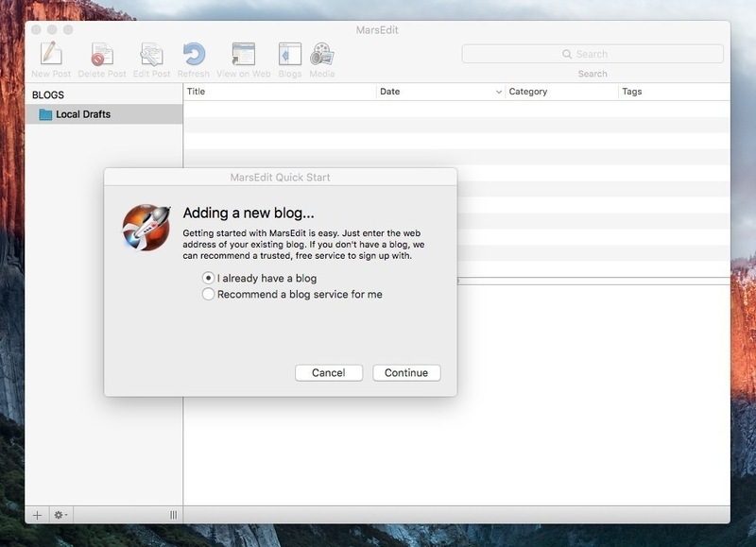Image resolution: width=756 pixels, height=547 pixels.
Task: Click the New Post toolbar icon
Action: tap(50, 55)
